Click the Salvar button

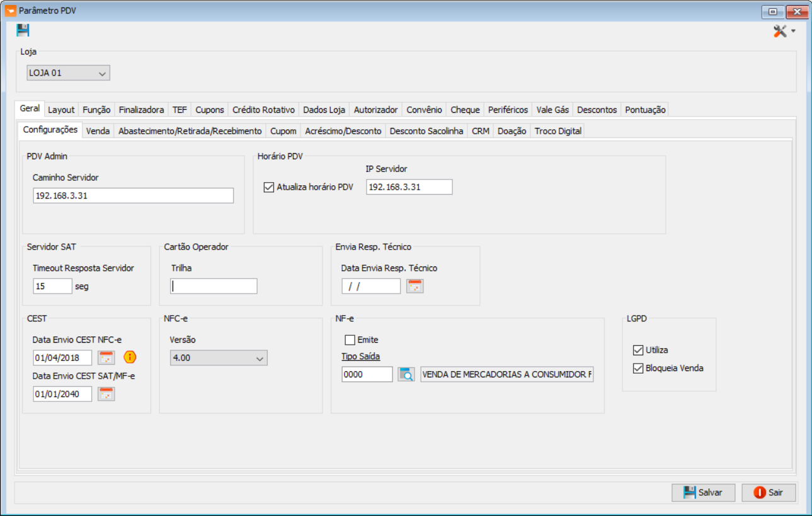704,493
